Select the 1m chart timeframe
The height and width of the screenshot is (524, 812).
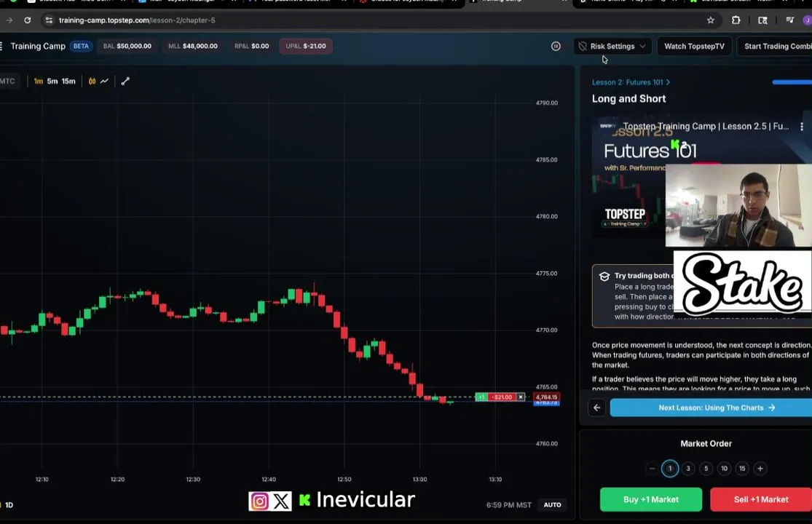point(39,82)
